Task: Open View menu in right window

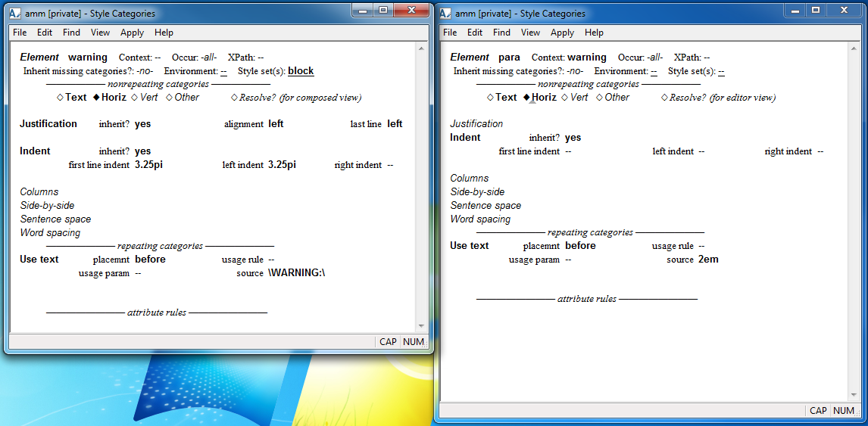Action: coord(530,33)
